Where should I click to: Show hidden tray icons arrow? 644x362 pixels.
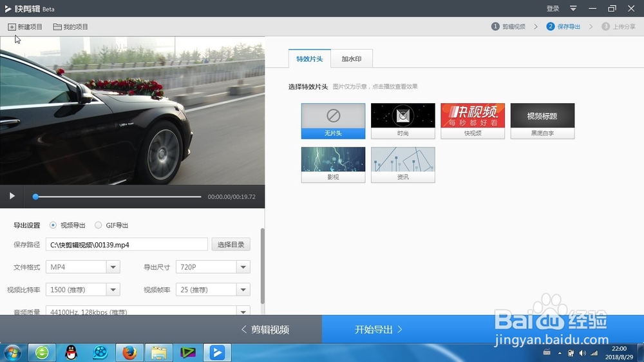pyautogui.click(x=560, y=353)
